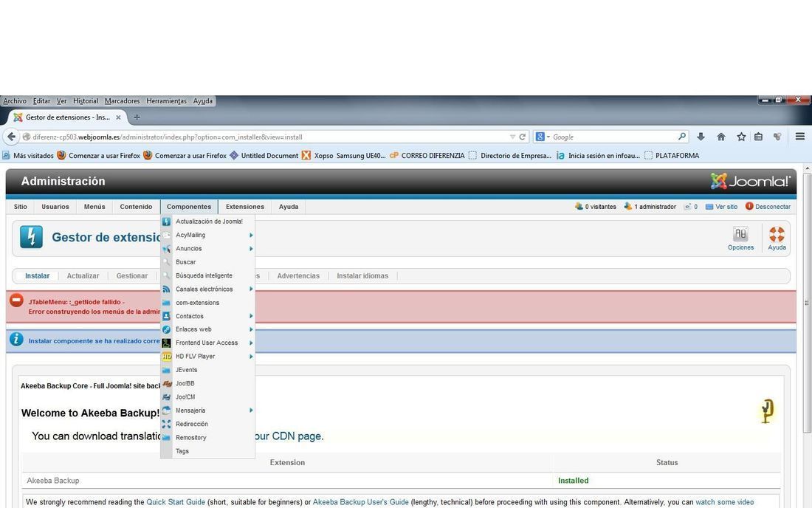Click the Gestor de extensiones lightning icon

[31, 237]
